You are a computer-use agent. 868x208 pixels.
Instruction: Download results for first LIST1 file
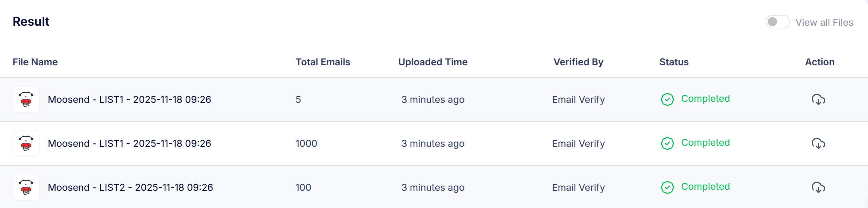tap(818, 99)
